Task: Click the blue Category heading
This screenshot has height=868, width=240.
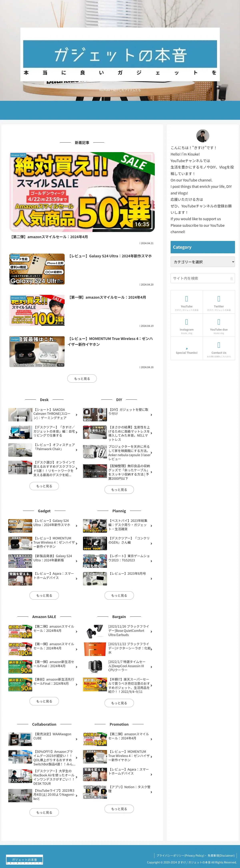Action: pyautogui.click(x=203, y=247)
